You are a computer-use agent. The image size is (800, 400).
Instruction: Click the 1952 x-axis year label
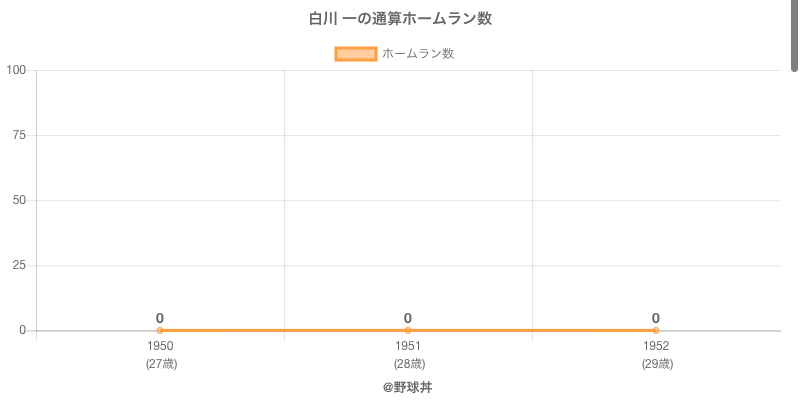coord(656,346)
